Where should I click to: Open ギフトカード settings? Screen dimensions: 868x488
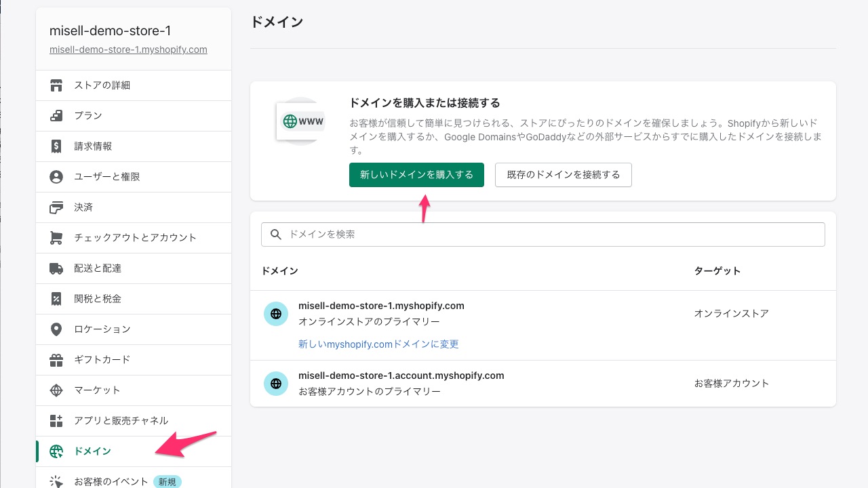(134, 360)
